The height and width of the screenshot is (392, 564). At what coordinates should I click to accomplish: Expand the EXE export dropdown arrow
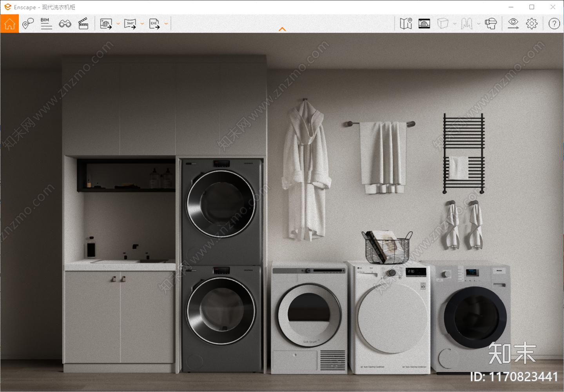166,24
